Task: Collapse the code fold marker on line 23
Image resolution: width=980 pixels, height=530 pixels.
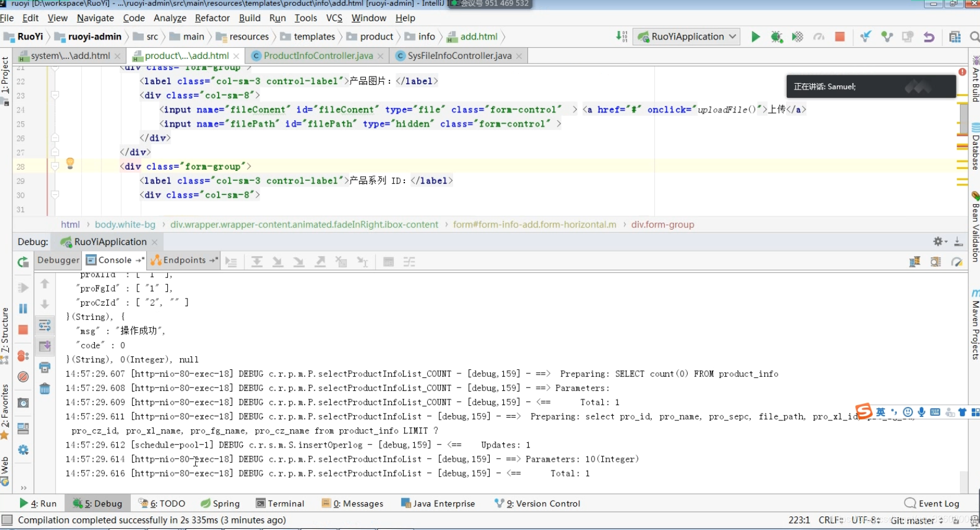Action: (x=55, y=95)
